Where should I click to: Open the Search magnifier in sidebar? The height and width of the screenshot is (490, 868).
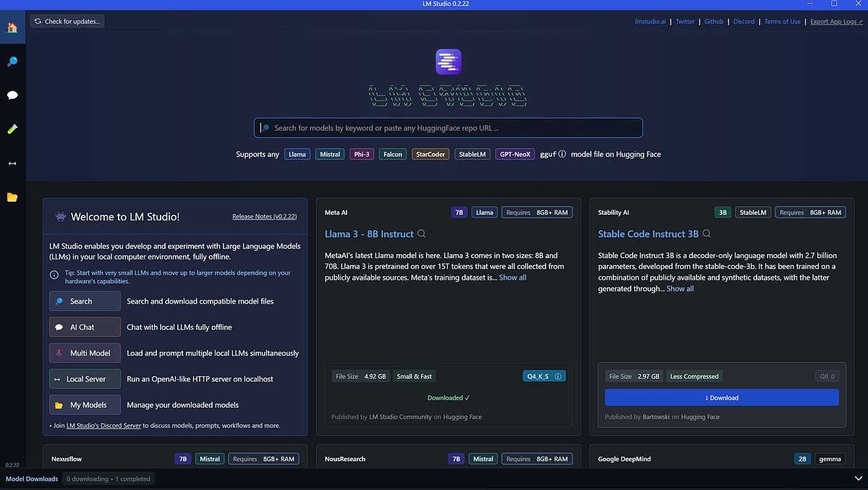12,61
